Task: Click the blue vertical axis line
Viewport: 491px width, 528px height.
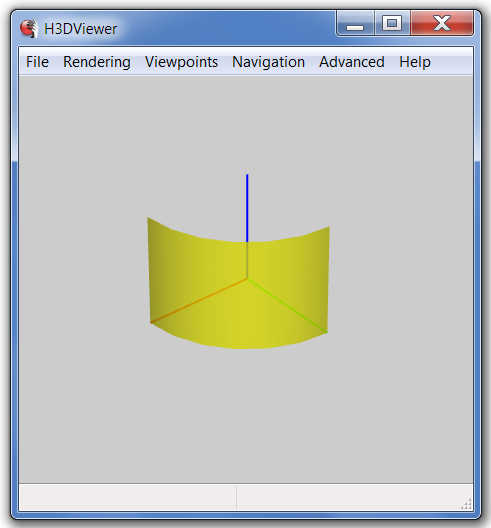Action: tap(247, 208)
